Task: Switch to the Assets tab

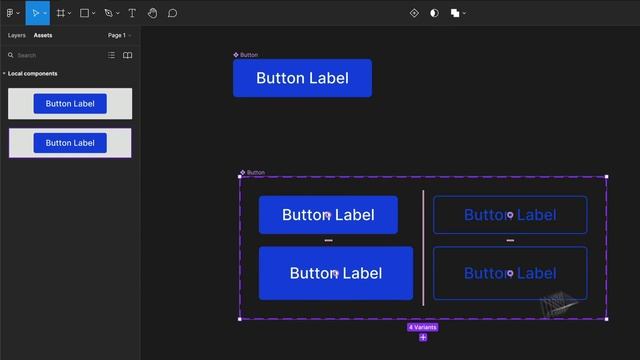Action: point(43,36)
